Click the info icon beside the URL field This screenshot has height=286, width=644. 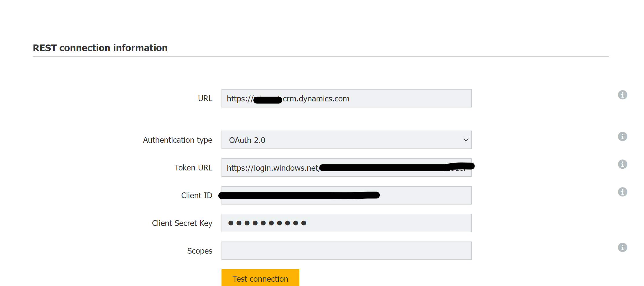point(622,95)
